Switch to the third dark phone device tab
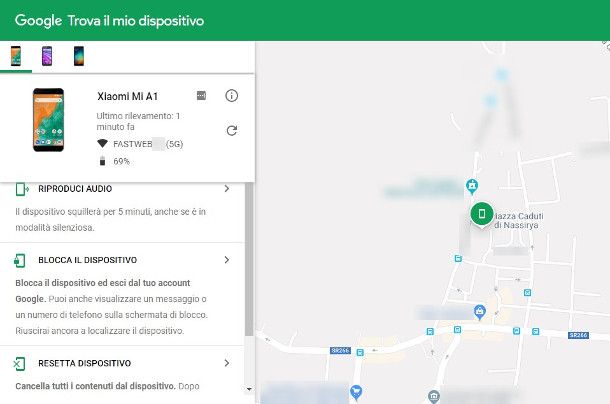The width and height of the screenshot is (610, 404). pos(79,56)
